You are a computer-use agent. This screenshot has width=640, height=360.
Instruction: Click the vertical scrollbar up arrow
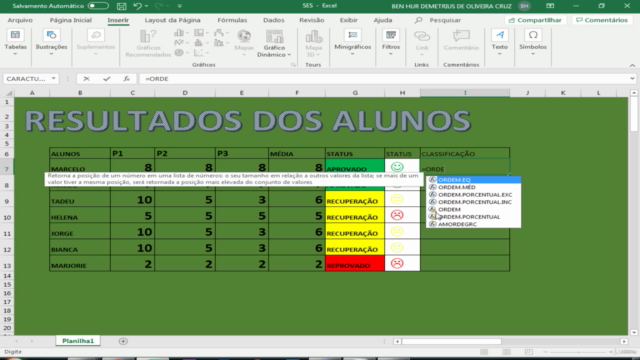coord(634,93)
